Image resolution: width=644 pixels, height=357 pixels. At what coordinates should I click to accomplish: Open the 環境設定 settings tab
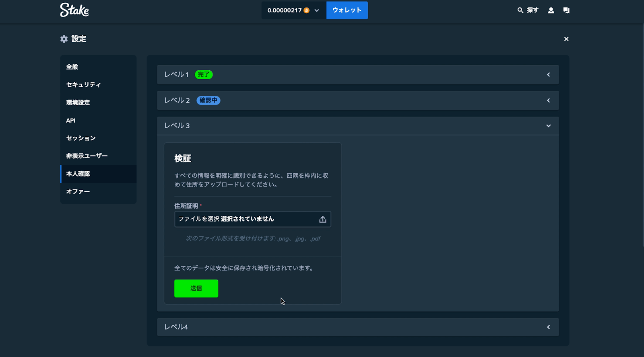click(98, 103)
